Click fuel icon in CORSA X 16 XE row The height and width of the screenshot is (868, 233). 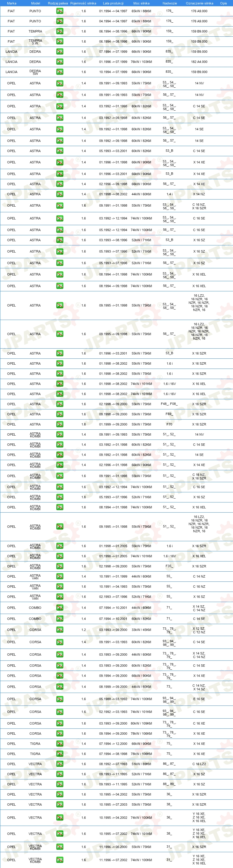pyautogui.click(x=60, y=734)
